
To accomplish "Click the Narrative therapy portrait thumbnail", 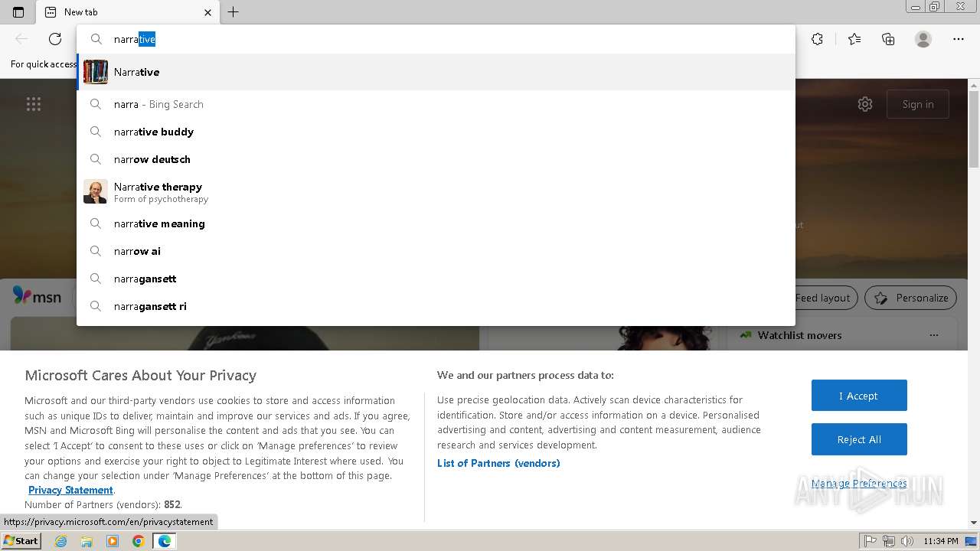I will (96, 191).
